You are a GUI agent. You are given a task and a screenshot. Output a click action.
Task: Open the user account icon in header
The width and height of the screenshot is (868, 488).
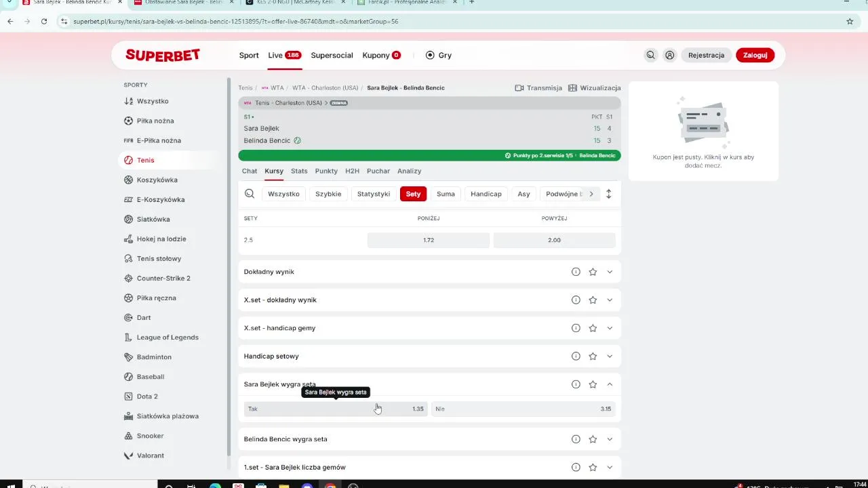(x=669, y=56)
